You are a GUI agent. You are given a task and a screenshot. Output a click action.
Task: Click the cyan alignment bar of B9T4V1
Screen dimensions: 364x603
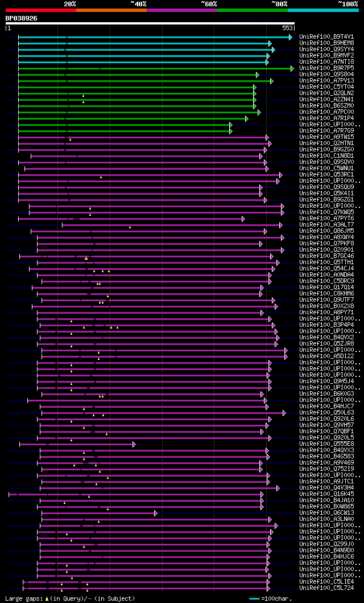(155, 37)
